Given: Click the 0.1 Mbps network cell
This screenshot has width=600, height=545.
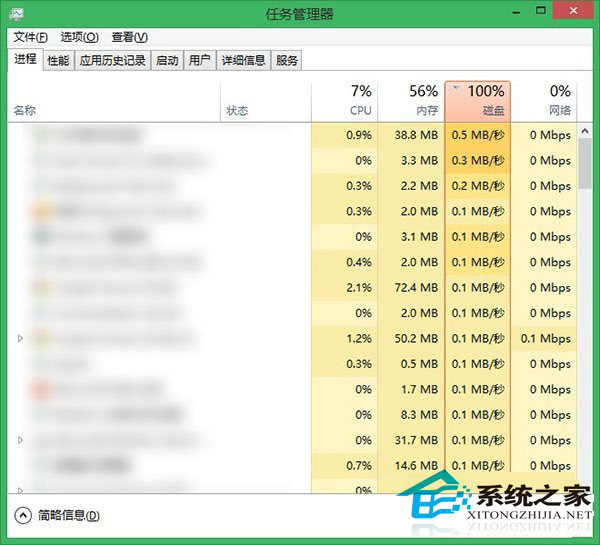Looking at the screenshot, I should 544,339.
